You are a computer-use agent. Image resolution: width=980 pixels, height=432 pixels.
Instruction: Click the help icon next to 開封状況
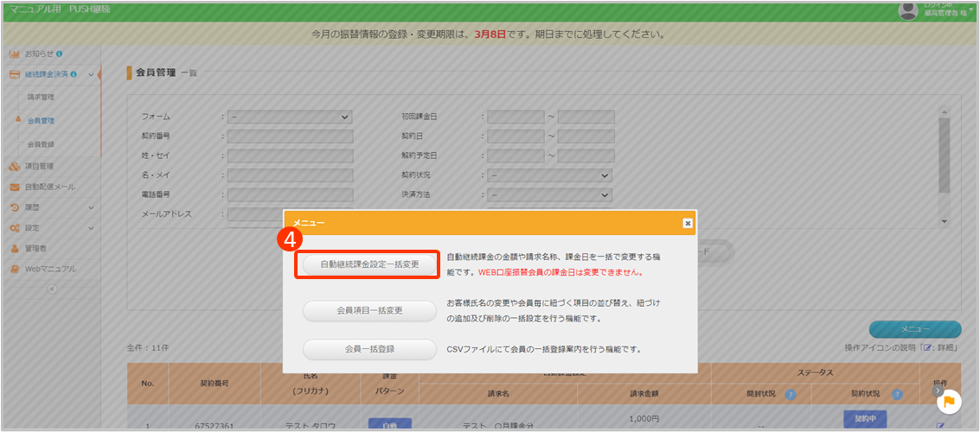click(x=790, y=395)
